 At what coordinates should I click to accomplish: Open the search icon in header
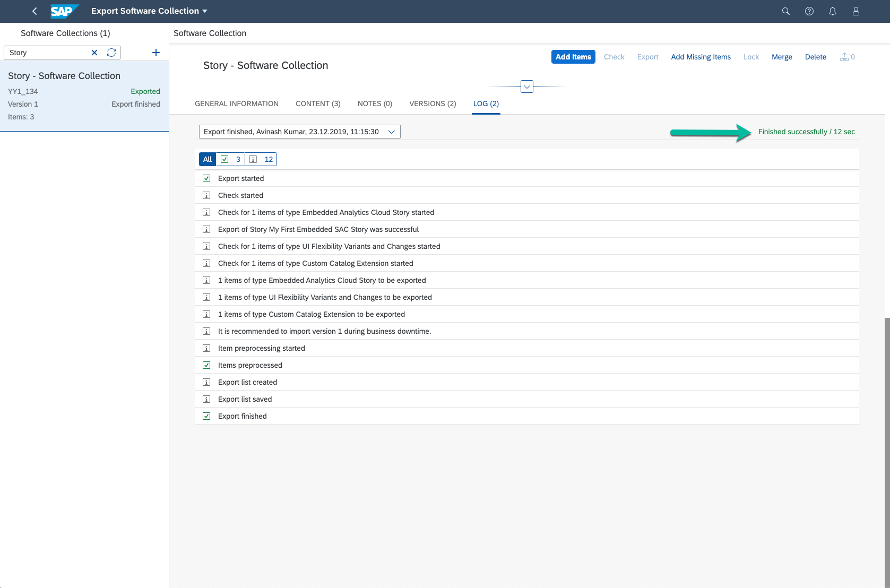[x=786, y=11]
